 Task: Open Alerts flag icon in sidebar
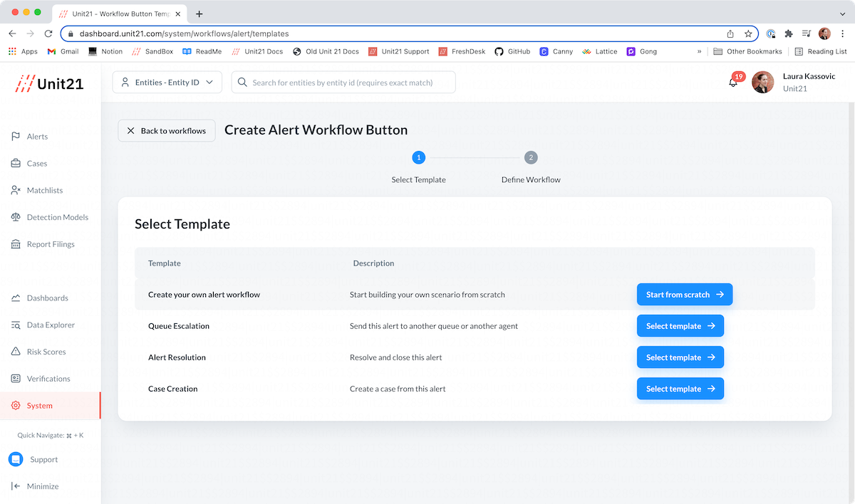tap(16, 137)
